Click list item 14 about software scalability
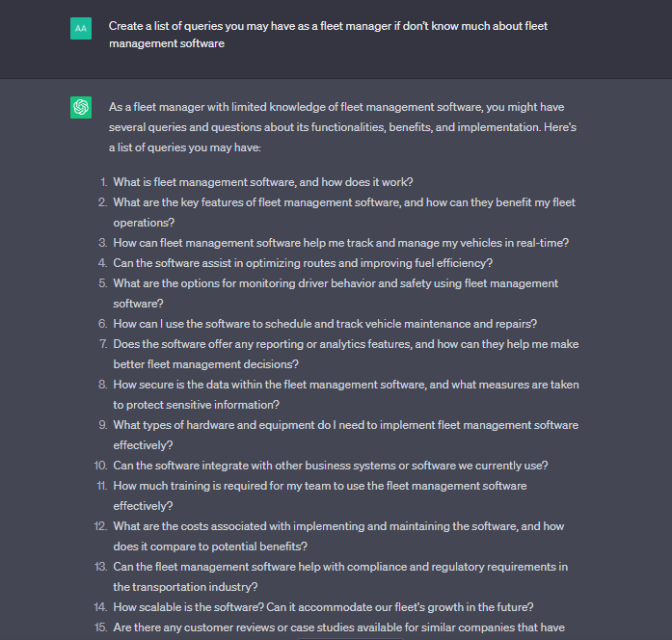 point(323,607)
